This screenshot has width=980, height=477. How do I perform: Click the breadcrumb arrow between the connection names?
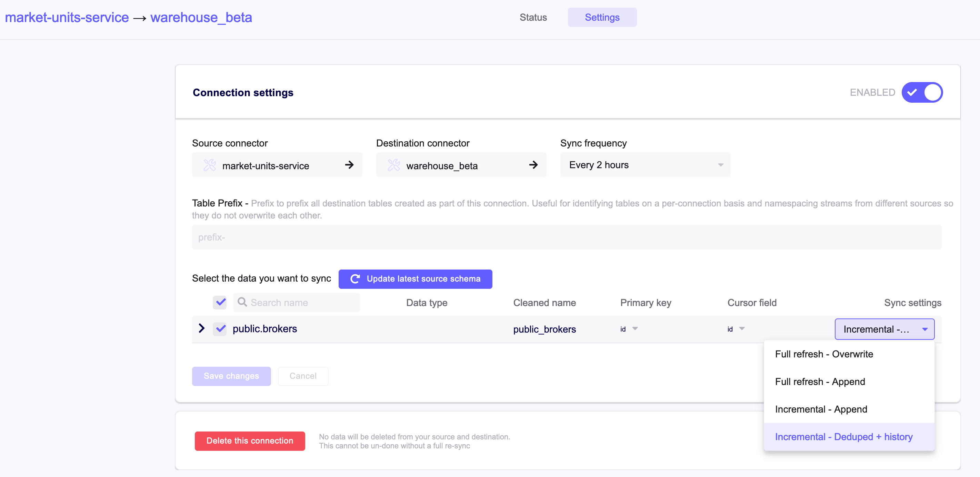pos(140,17)
